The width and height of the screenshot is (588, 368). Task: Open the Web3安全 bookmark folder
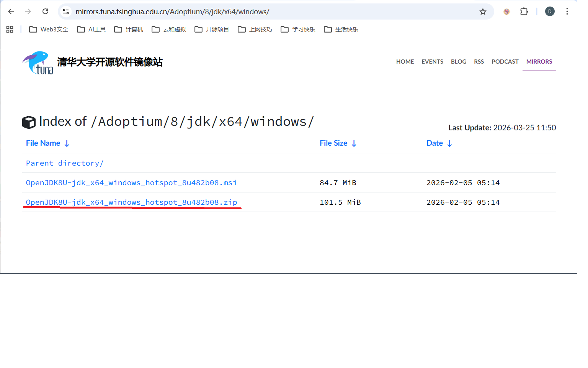pyautogui.click(x=49, y=30)
